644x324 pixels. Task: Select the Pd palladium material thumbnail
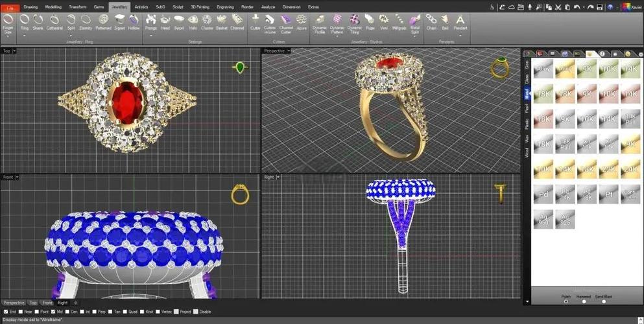click(543, 194)
